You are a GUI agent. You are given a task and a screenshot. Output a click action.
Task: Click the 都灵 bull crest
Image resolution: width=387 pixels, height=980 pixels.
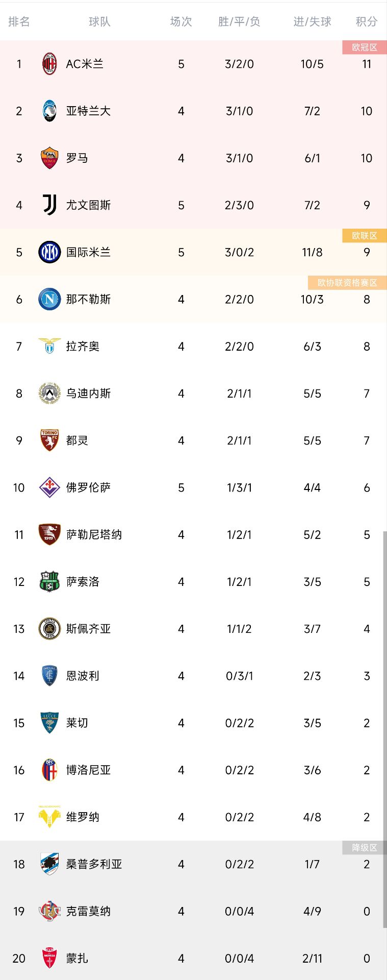click(x=49, y=440)
